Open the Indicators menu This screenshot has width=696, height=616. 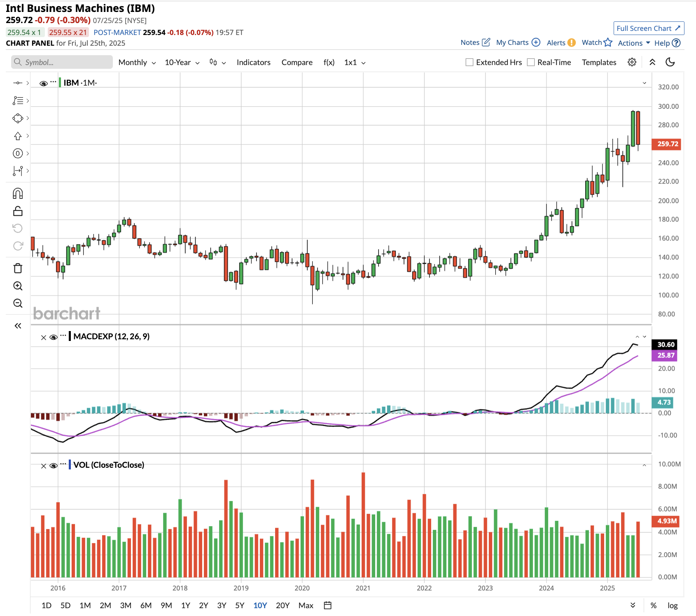[253, 62]
